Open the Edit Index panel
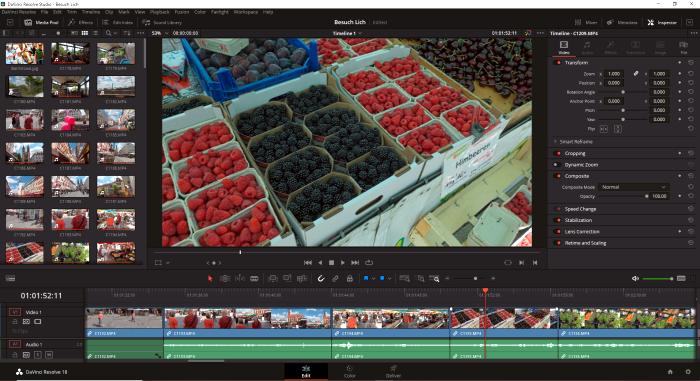The height and width of the screenshot is (381, 700). click(x=117, y=22)
